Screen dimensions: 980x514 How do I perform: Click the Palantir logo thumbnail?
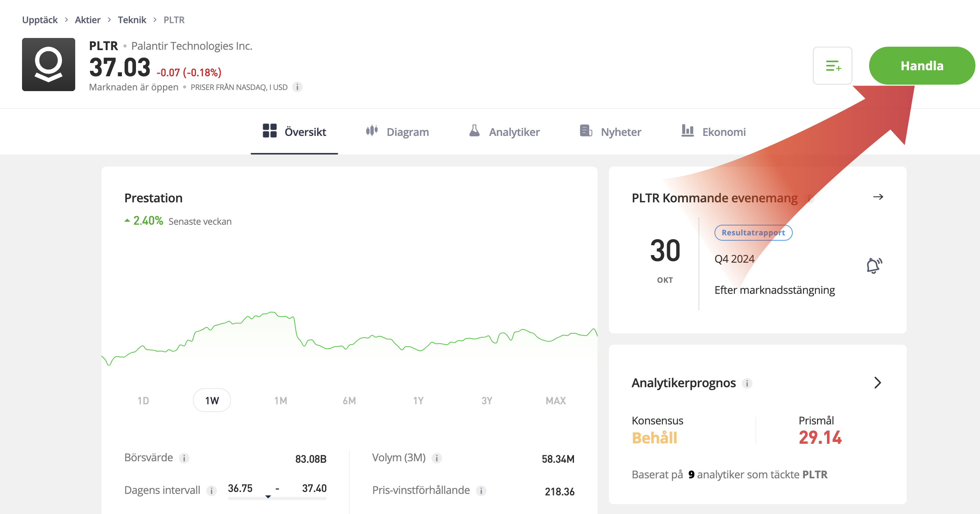[x=48, y=64]
